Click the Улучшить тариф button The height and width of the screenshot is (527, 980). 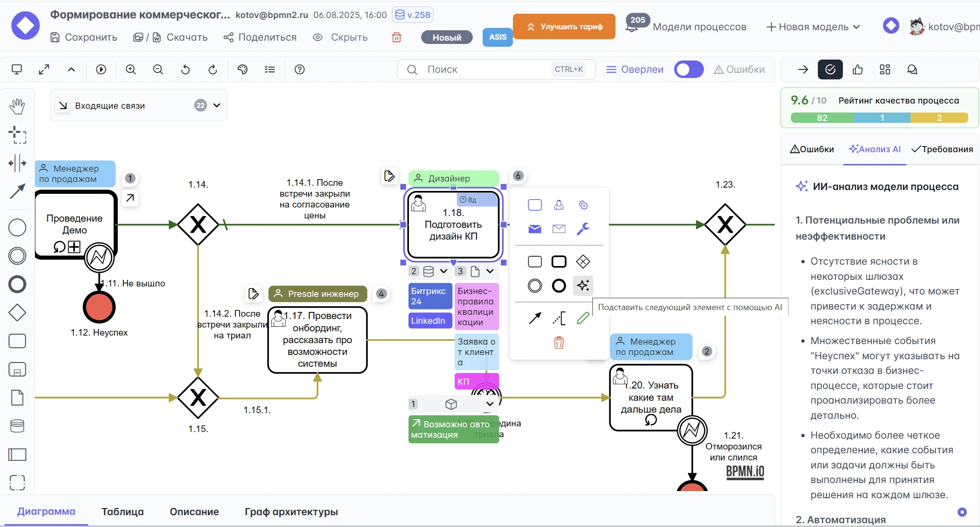pyautogui.click(x=564, y=26)
